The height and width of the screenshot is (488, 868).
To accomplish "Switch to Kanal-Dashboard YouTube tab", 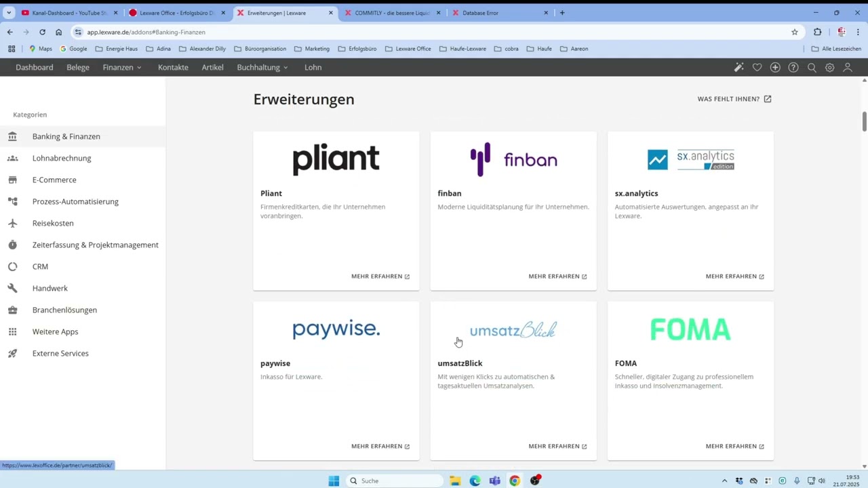I will pyautogui.click(x=70, y=13).
